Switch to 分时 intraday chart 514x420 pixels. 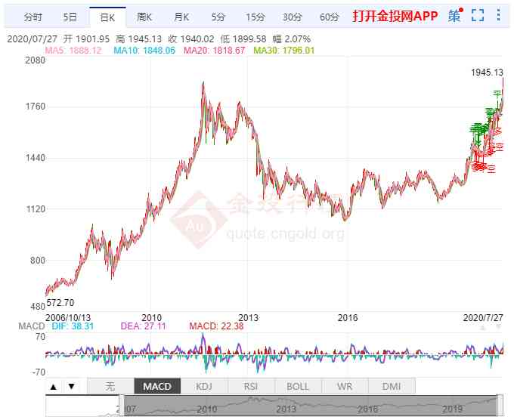coord(33,17)
